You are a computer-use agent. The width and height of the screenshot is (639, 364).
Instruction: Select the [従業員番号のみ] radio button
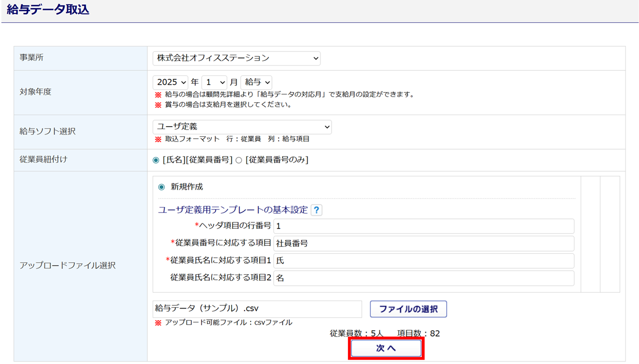pos(239,160)
